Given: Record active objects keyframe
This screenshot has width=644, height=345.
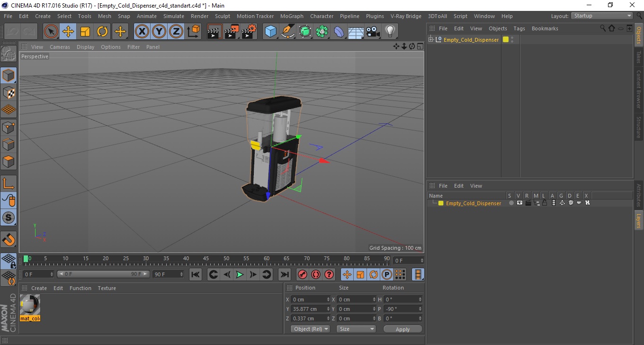Looking at the screenshot, I should 303,274.
